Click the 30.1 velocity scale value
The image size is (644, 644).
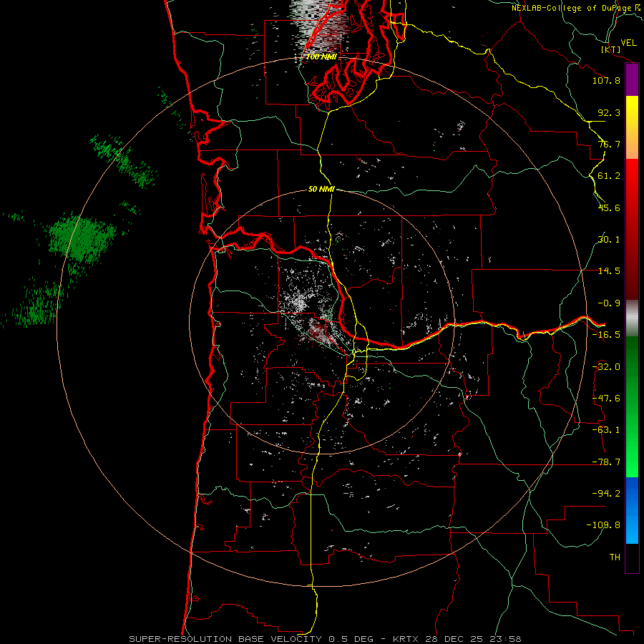coord(609,240)
